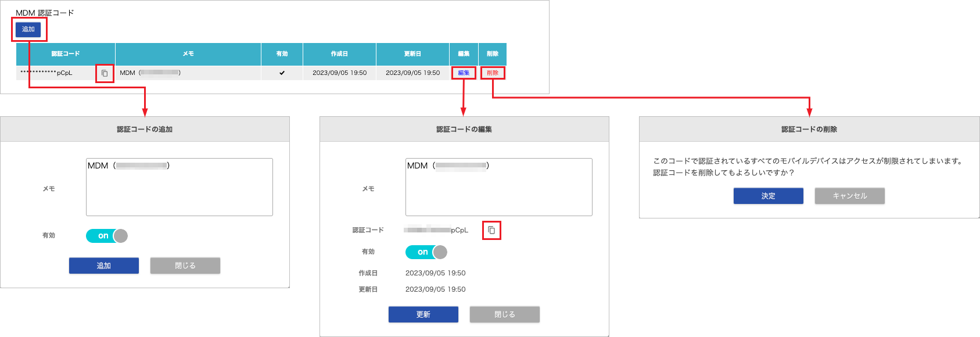Click the 削除 column header
This screenshot has width=980, height=337.
493,54
